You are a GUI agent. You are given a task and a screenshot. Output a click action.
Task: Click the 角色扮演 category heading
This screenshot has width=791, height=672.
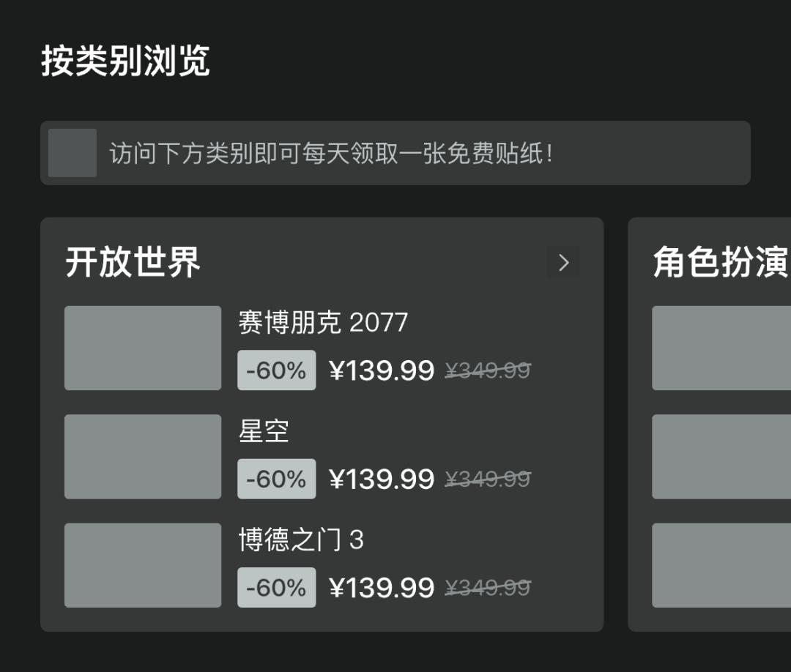pyautogui.click(x=721, y=262)
